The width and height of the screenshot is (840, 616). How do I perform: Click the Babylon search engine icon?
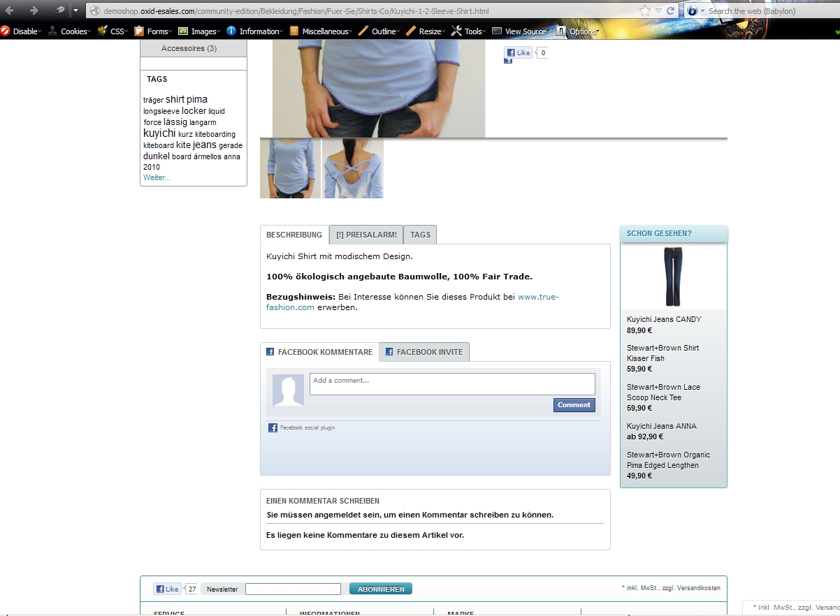693,10
